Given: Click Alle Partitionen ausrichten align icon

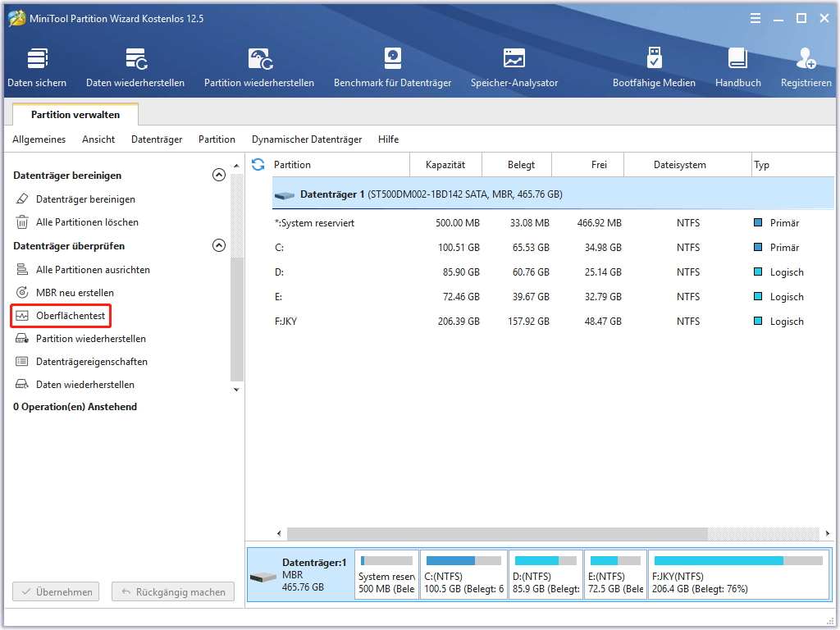Looking at the screenshot, I should pos(22,269).
